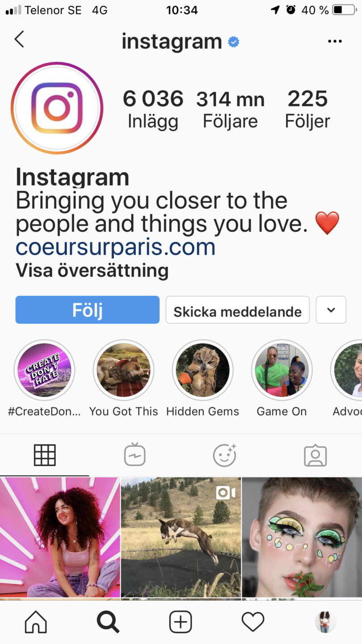Screen dimensions: 362x644
Task: Tap the blue verified badge beside instagram
Action: 233,42
